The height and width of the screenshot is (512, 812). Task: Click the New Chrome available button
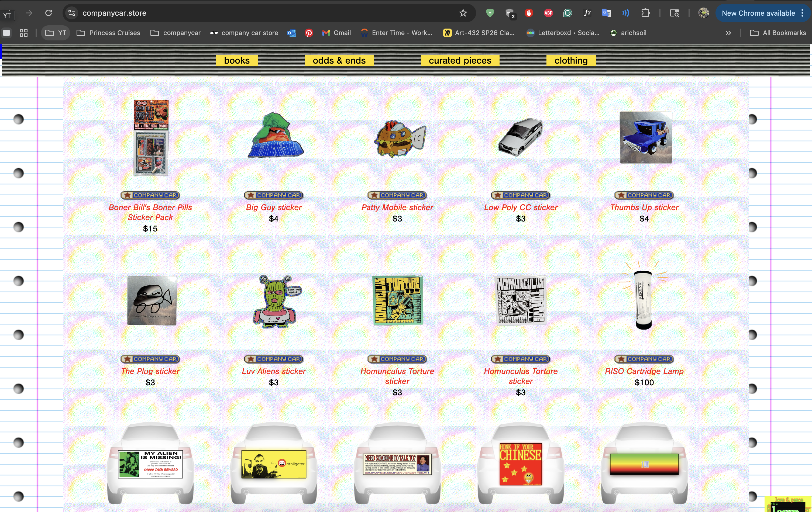[758, 13]
